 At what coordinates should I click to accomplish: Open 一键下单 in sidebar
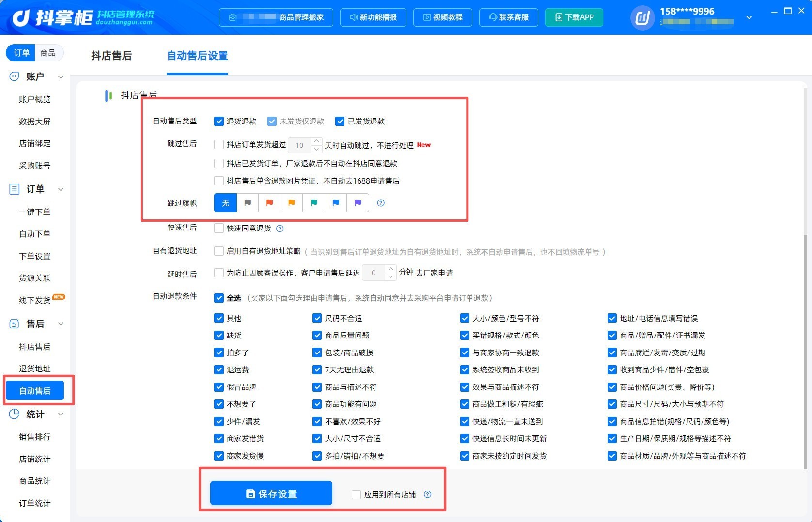click(x=35, y=212)
